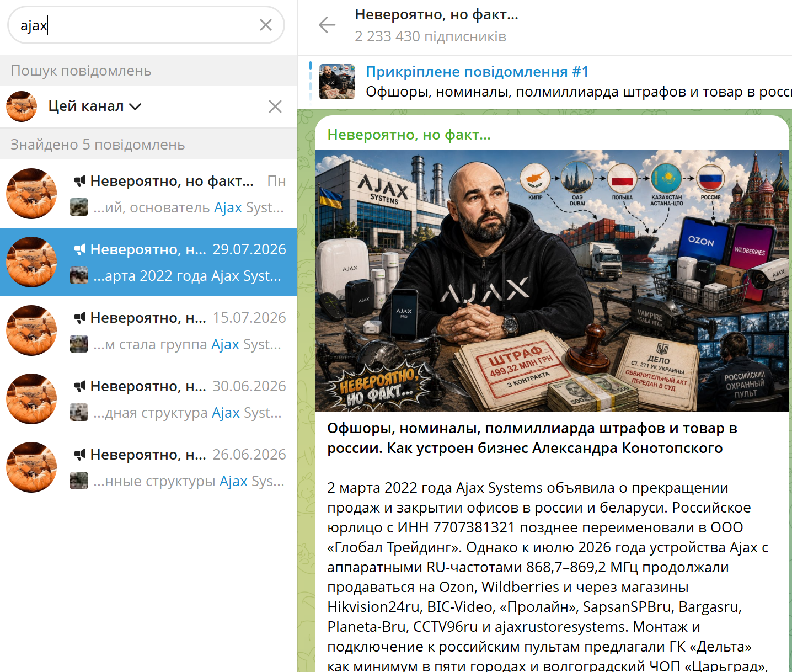Select the result snippet "…ий, основатель Ajax Syst…"
The image size is (792, 672).
pyautogui.click(x=188, y=207)
